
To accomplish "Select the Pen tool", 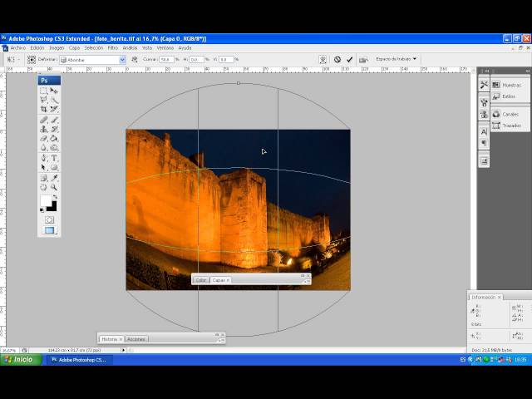I will point(44,158).
